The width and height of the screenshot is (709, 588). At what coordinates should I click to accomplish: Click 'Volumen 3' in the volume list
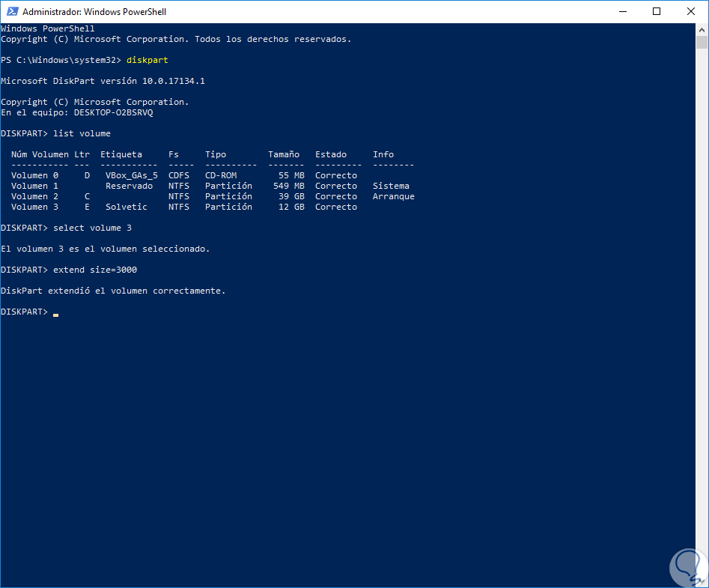35,207
